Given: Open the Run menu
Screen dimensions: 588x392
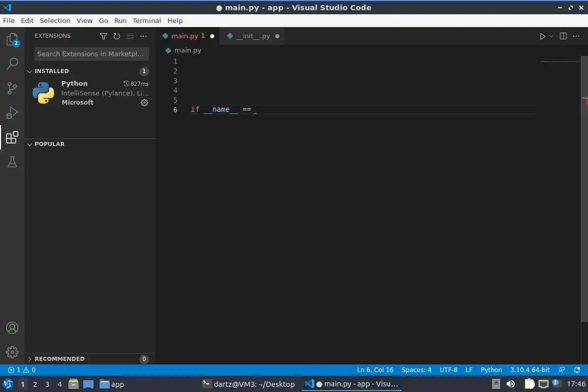Looking at the screenshot, I should pyautogui.click(x=120, y=20).
